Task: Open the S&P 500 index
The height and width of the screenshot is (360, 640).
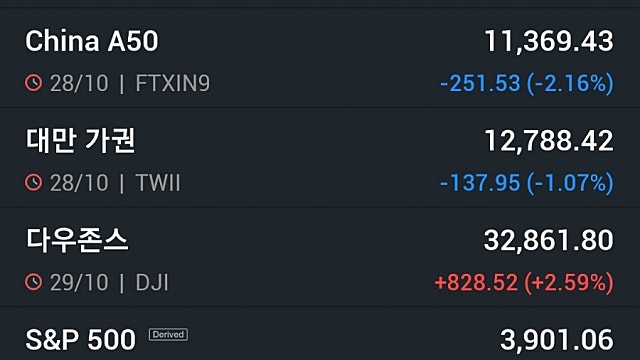Action: click(320, 334)
